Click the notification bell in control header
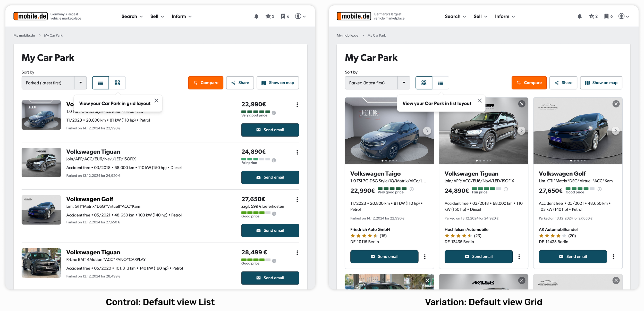The image size is (644, 311). pos(256,16)
